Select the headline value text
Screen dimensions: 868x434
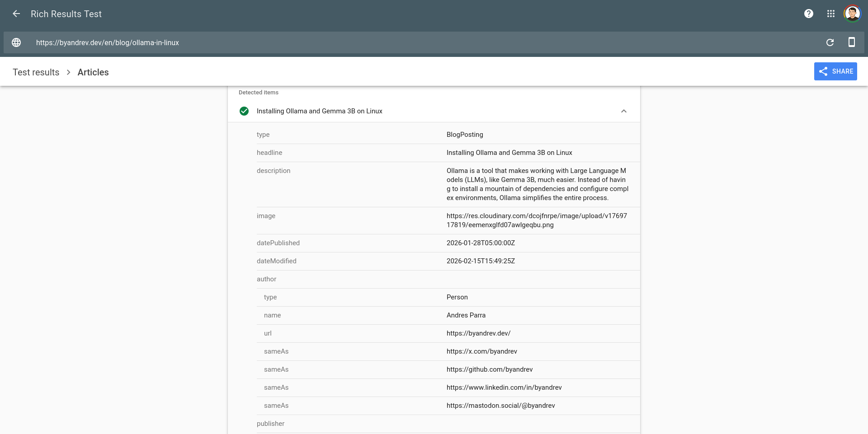509,153
